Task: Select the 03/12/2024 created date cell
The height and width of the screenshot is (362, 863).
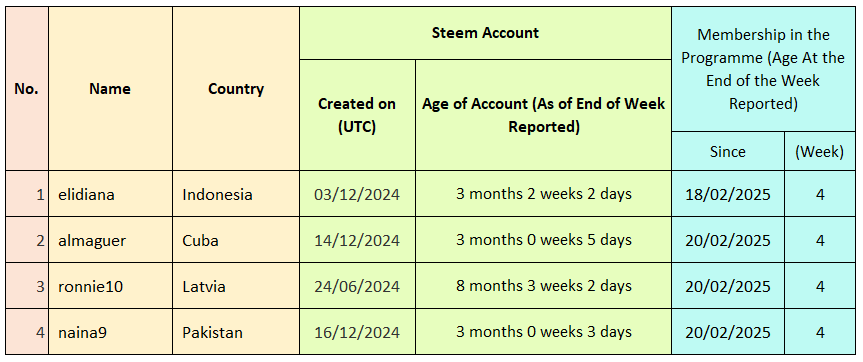Action: pos(357,194)
